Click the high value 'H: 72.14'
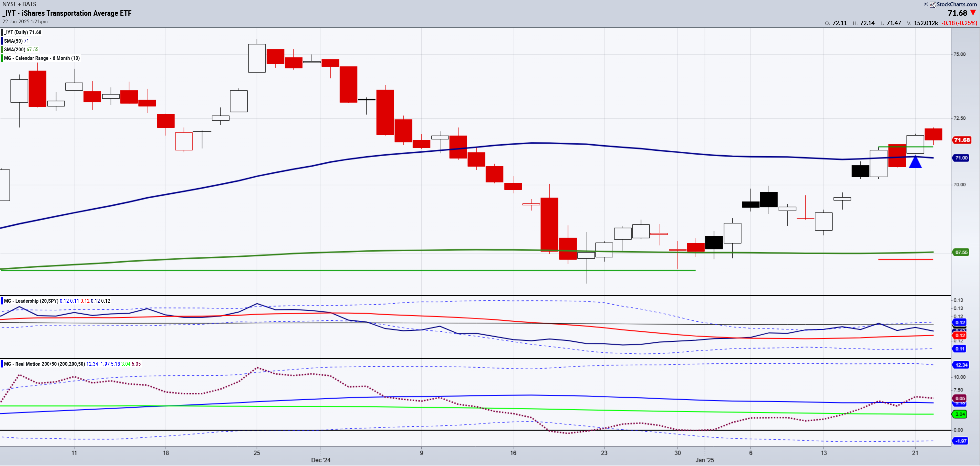 864,23
